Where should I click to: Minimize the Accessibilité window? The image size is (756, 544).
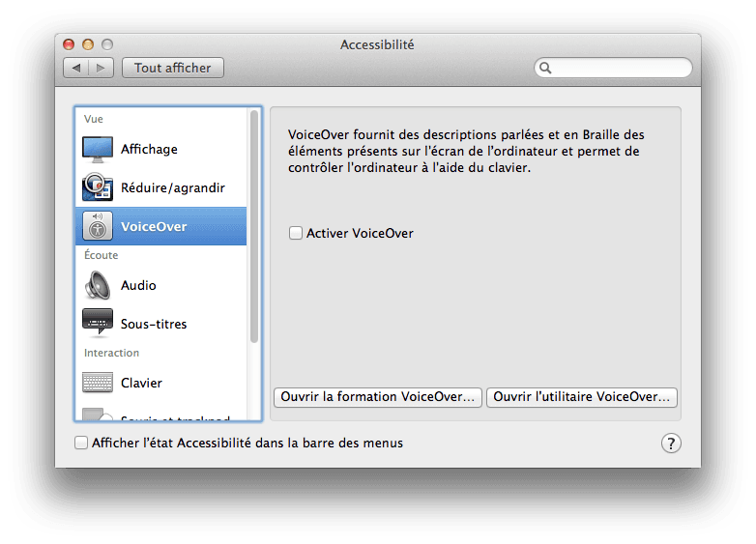(x=88, y=44)
